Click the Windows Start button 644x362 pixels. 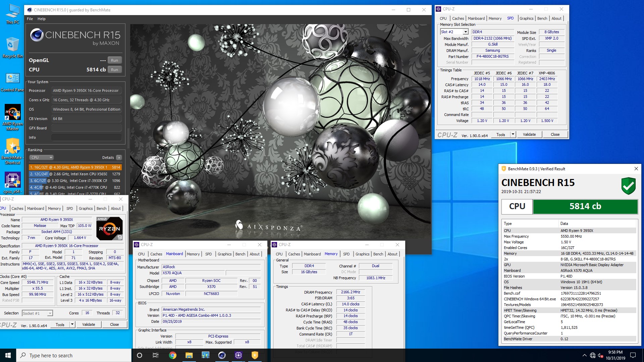point(8,355)
